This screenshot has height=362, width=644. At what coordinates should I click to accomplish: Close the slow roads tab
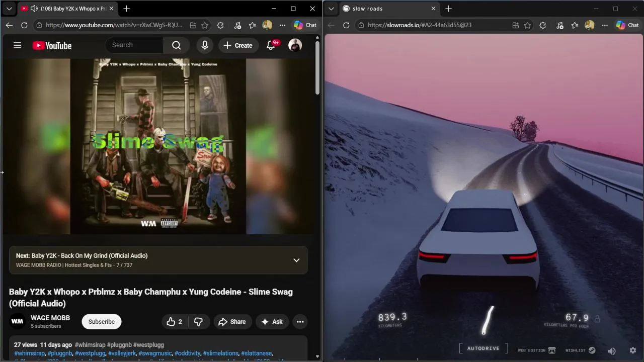pyautogui.click(x=433, y=9)
